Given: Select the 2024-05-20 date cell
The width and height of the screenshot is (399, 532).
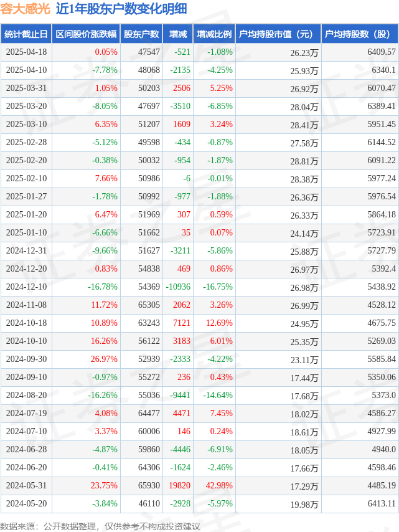Looking at the screenshot, I should click(26, 503).
